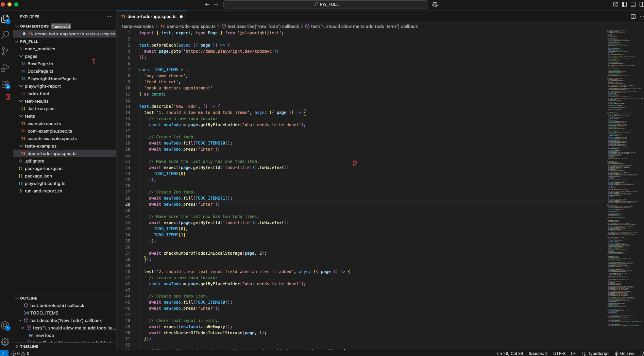644x356 pixels.
Task: Click the Split Editor Right icon
Action: pyautogui.click(x=633, y=16)
